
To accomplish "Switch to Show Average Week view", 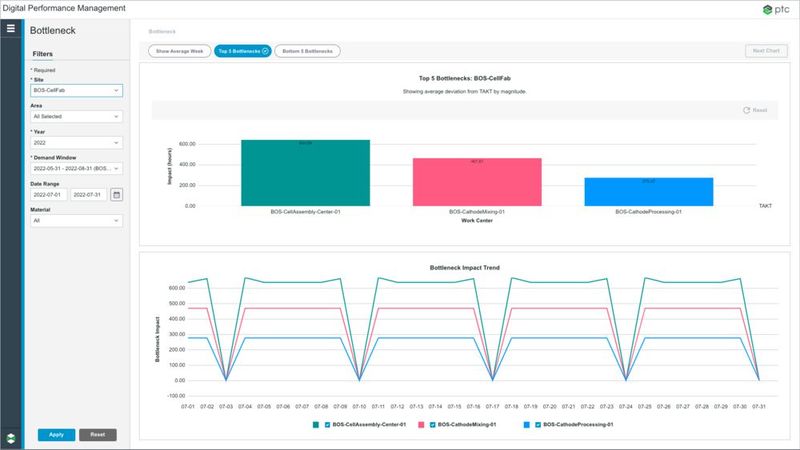I will (178, 50).
